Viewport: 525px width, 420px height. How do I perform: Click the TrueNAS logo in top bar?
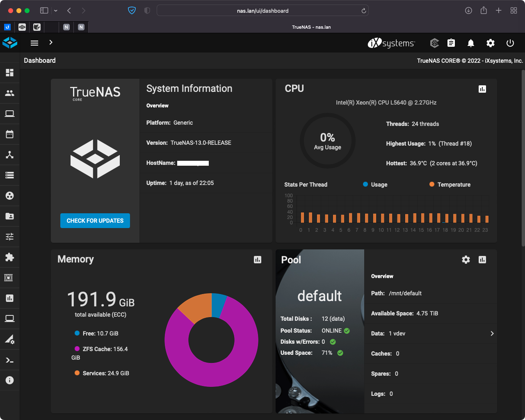[x=10, y=43]
